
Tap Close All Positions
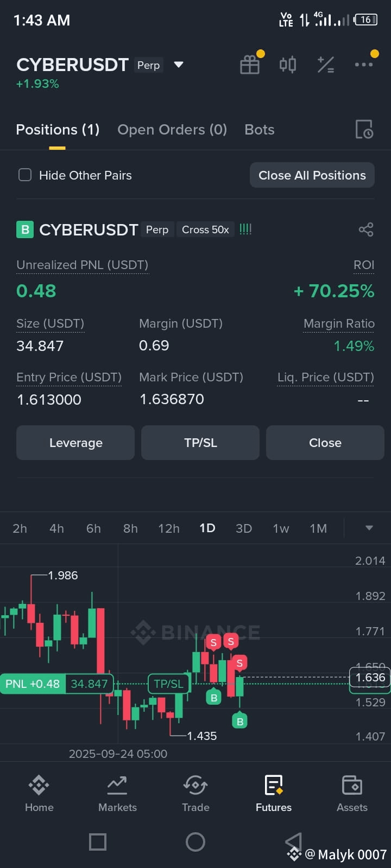click(312, 175)
